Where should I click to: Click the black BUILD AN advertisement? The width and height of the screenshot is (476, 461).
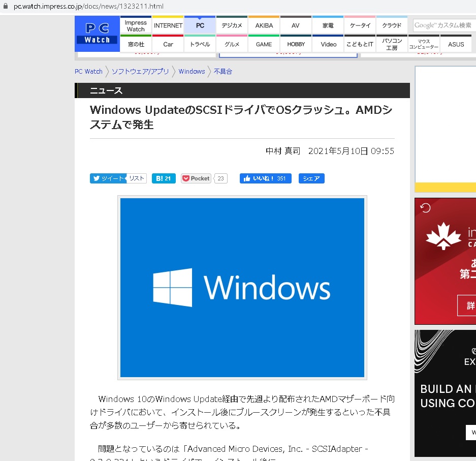pos(446,393)
